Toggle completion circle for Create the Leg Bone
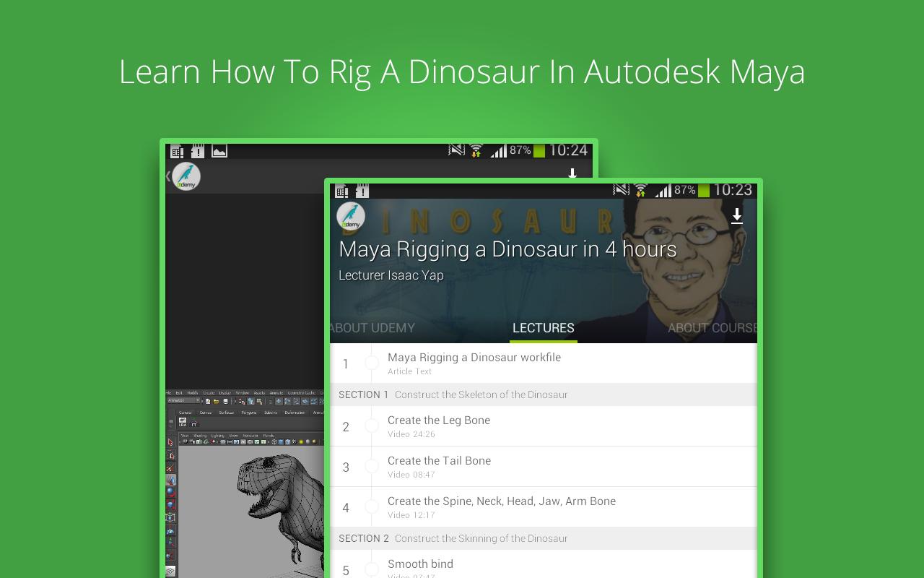 (372, 426)
